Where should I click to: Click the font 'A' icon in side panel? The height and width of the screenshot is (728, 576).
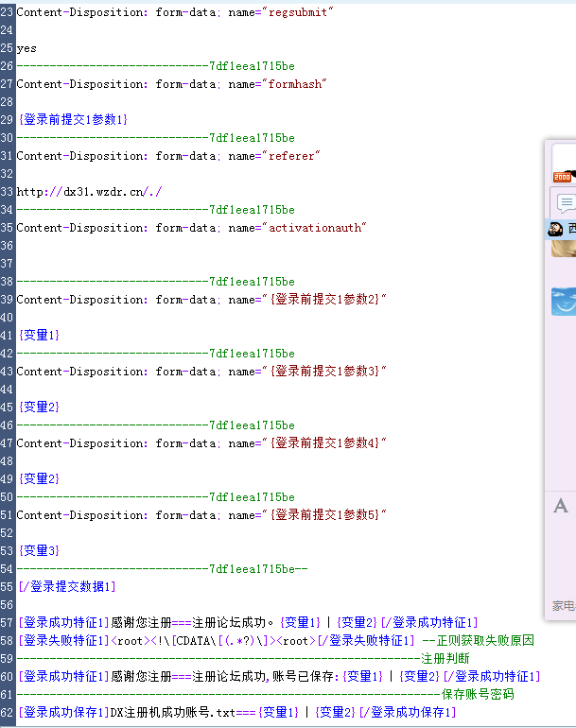561,506
